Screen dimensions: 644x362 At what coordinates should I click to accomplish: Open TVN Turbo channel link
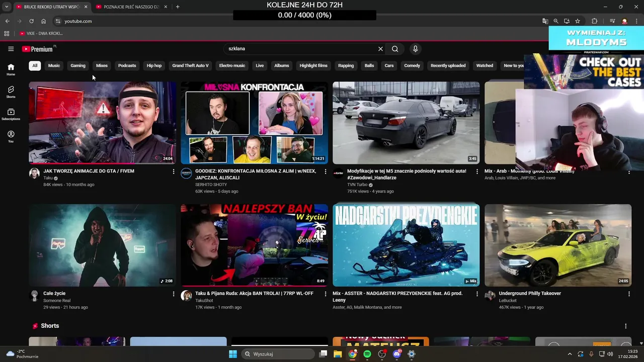tap(357, 185)
